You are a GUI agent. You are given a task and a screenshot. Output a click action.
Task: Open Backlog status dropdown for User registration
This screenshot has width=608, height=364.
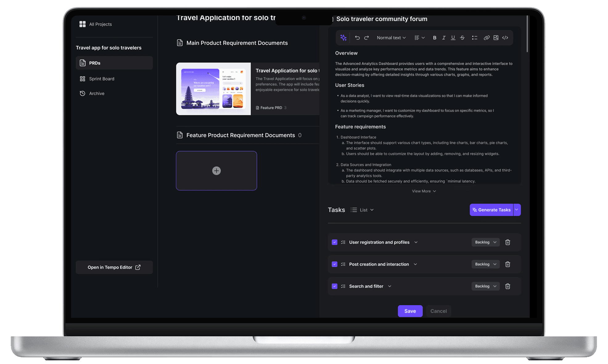pyautogui.click(x=485, y=242)
